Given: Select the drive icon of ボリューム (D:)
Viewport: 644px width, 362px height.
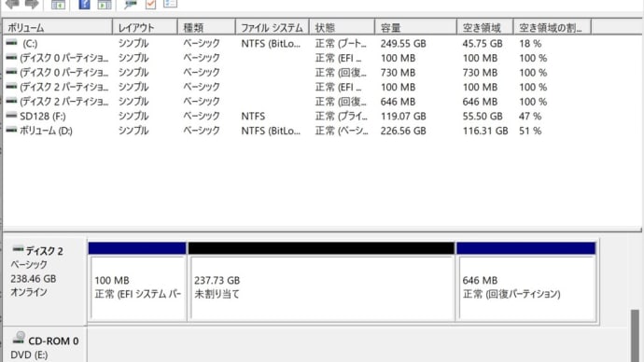Looking at the screenshot, I should (11, 130).
